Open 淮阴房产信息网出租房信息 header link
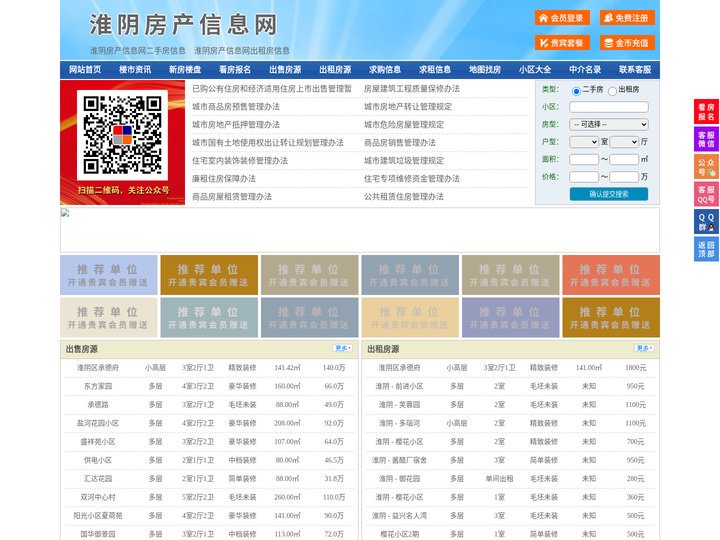 click(242, 51)
